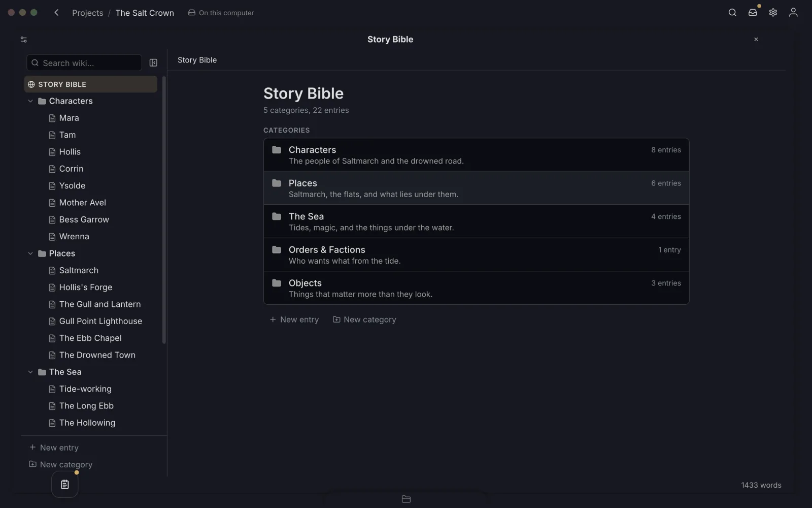812x508 pixels.
Task: Select the Story Bible breadcrumb tab
Action: tap(197, 60)
